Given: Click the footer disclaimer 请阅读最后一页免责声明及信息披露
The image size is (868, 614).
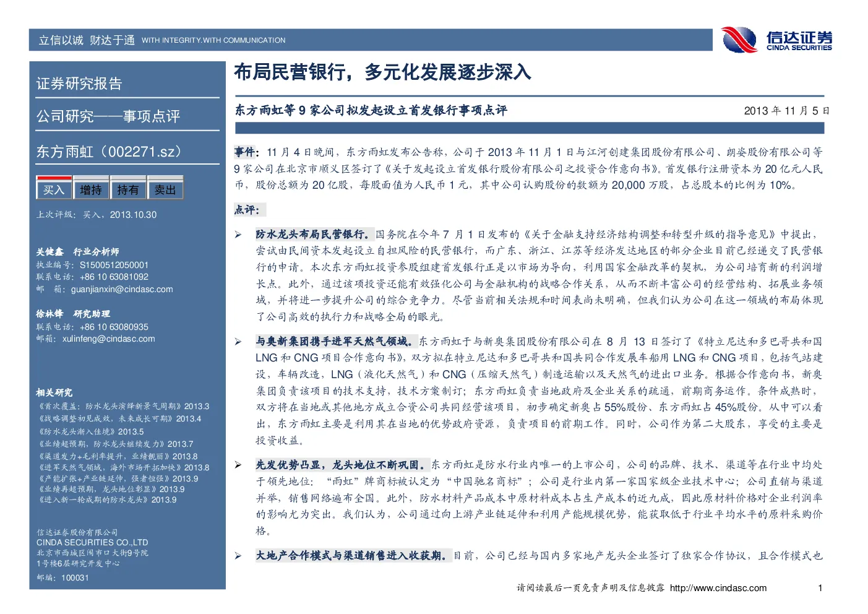Looking at the screenshot, I should point(591,588).
